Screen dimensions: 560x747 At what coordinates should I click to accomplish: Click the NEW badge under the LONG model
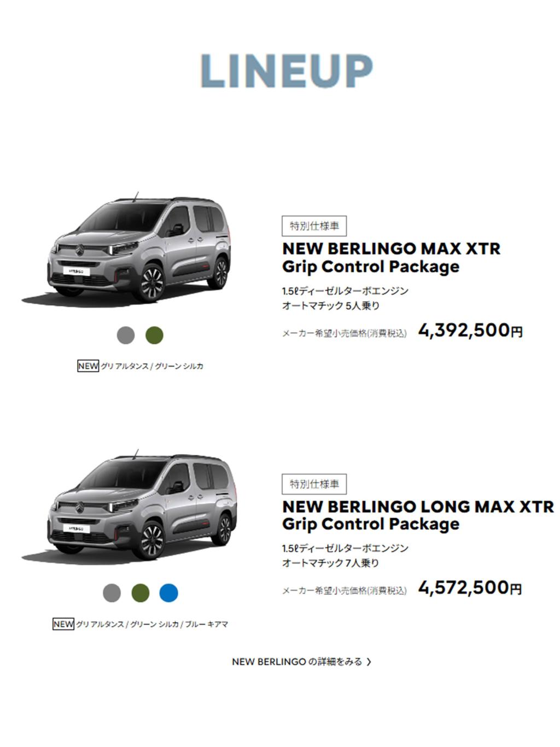tap(63, 622)
